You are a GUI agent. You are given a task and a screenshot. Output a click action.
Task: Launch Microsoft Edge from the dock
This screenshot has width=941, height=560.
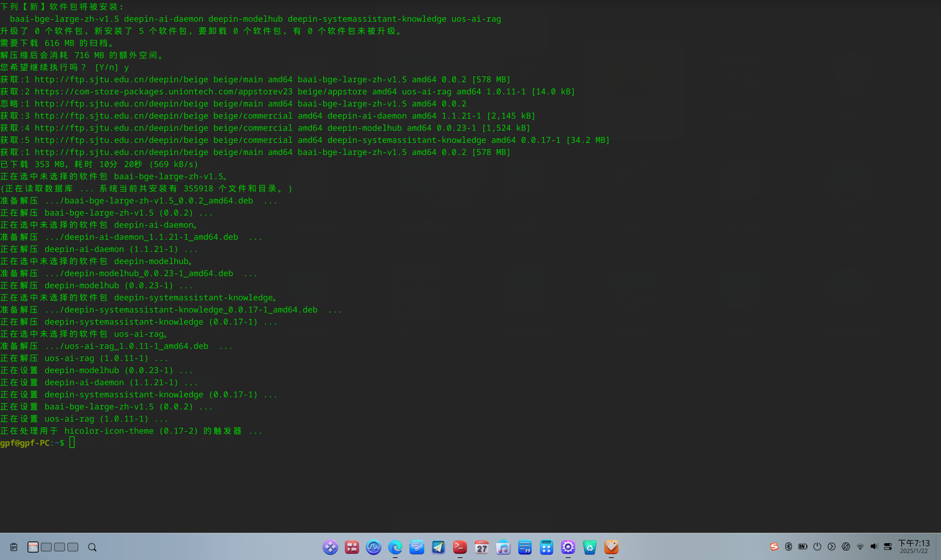395,547
